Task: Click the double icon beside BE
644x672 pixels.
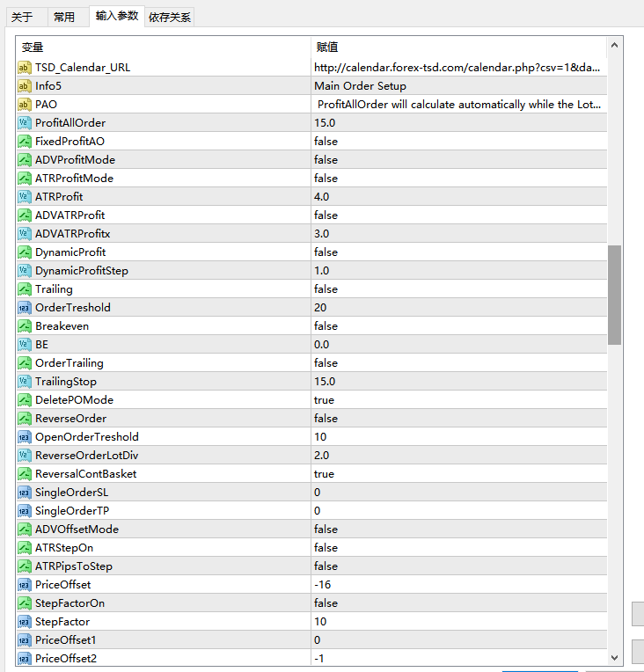Action: (x=25, y=344)
